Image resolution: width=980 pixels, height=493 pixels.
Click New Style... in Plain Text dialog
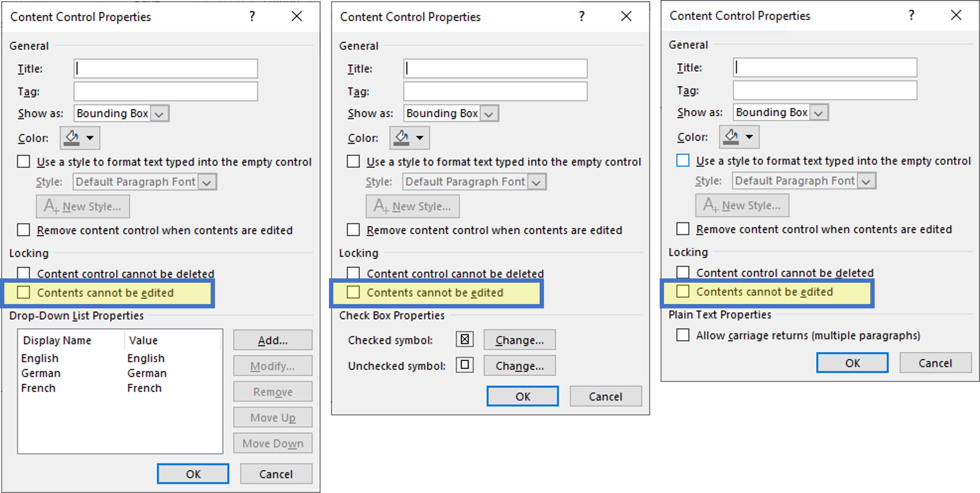tap(742, 205)
